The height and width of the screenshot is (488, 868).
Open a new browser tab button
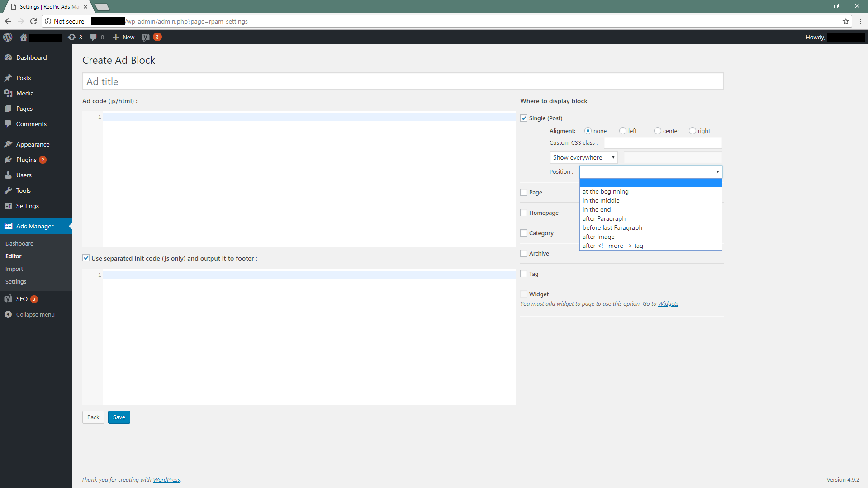(102, 7)
